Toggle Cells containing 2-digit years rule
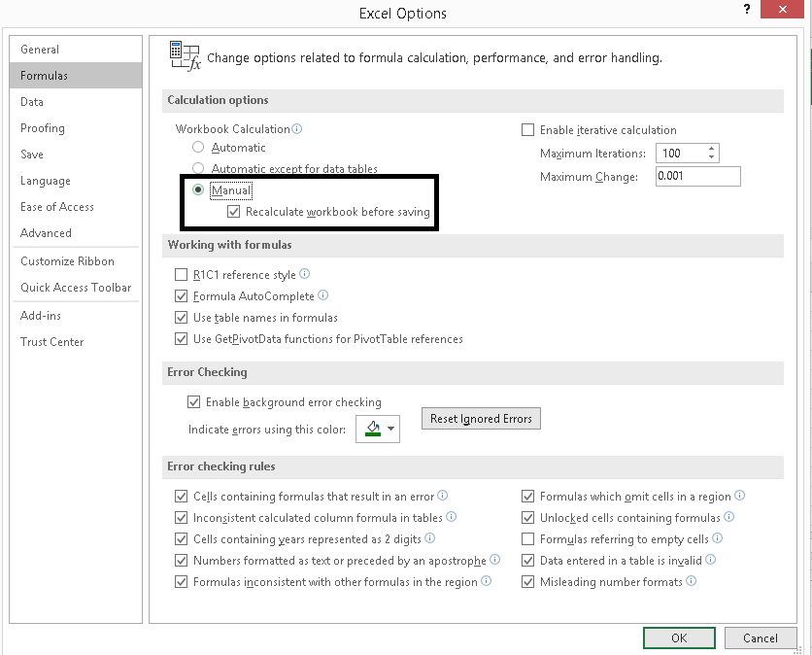 pyautogui.click(x=182, y=539)
